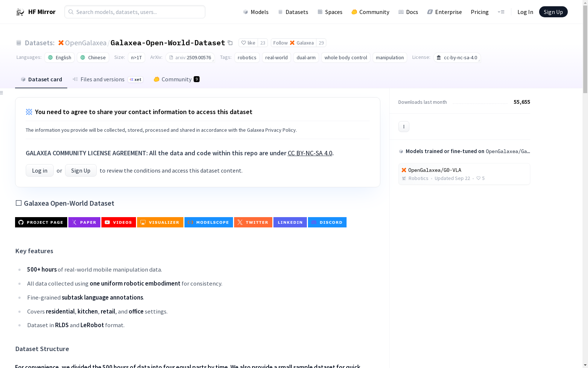Click the Sign Up button in header

point(553,12)
